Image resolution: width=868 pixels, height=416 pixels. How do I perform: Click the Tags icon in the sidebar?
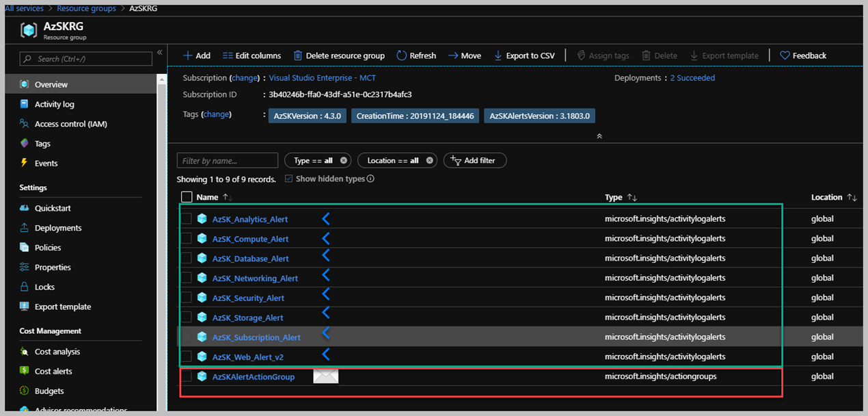click(x=25, y=144)
